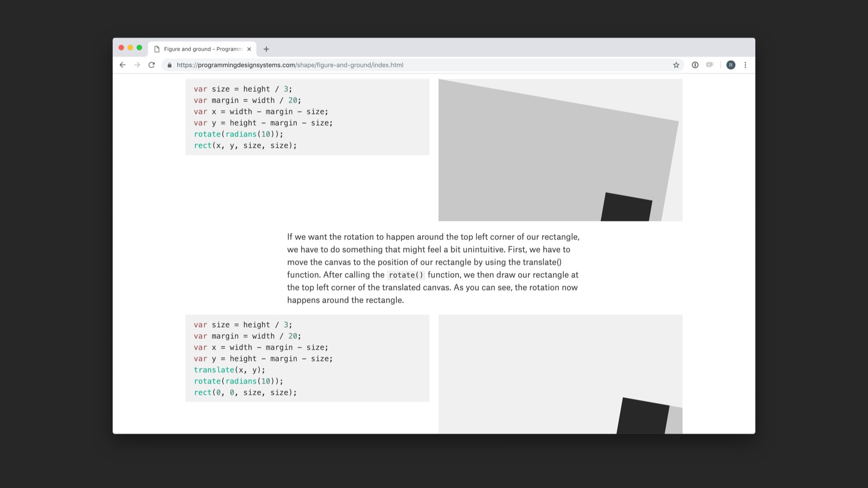Click first 'var size = height / 3;' line
Screen dimensions: 868x488
point(243,89)
